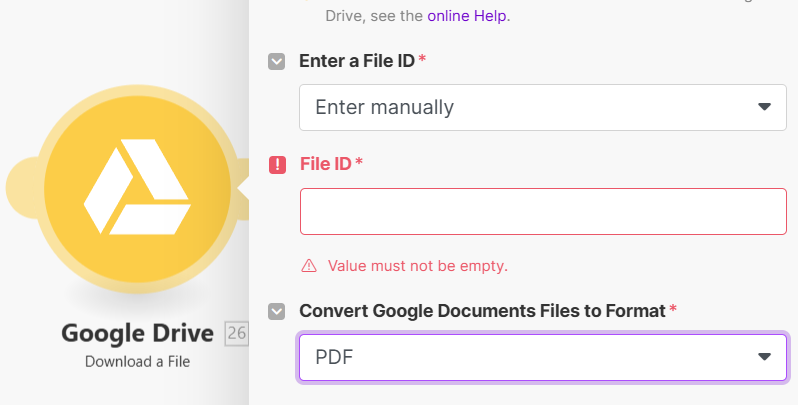Toggle map switch next to Convert Google Documents

tap(276, 311)
